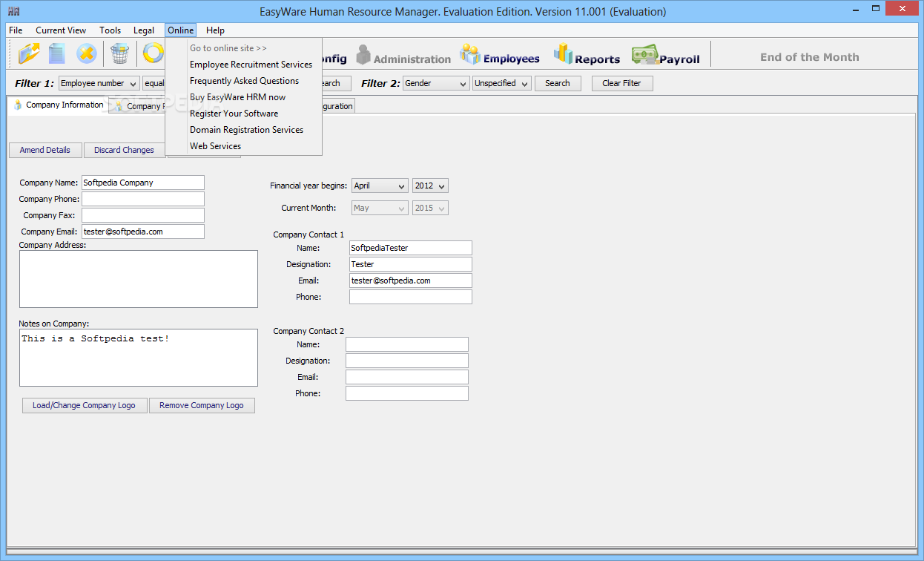Click the Company Address text area
This screenshot has height=561, width=924.
pyautogui.click(x=139, y=279)
